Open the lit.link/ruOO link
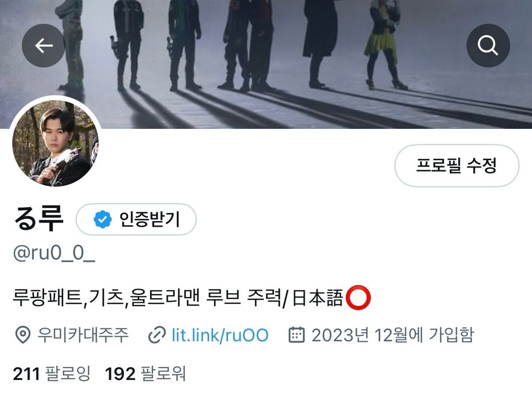The width and height of the screenshot is (532, 396). [x=220, y=335]
